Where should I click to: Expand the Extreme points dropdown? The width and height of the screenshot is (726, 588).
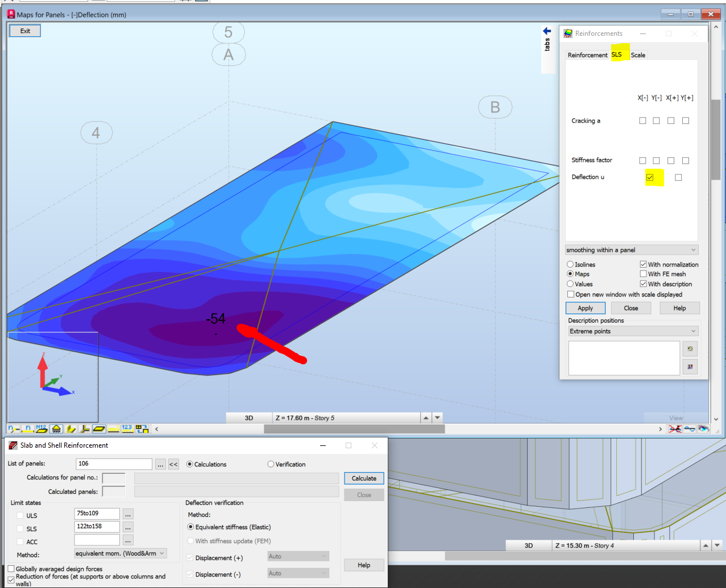click(633, 331)
